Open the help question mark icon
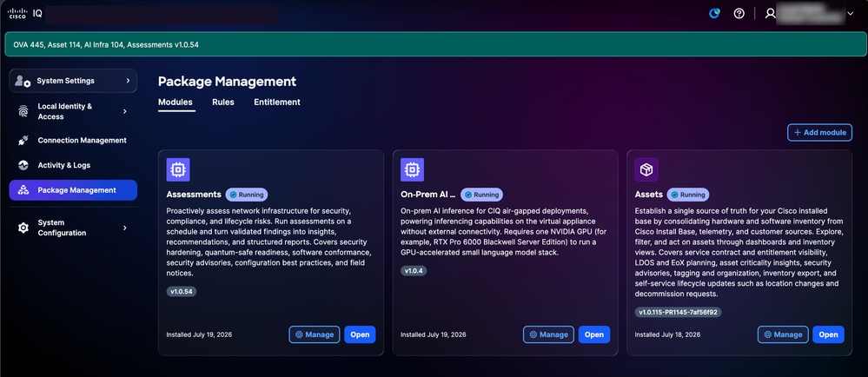868x377 pixels. click(x=739, y=14)
